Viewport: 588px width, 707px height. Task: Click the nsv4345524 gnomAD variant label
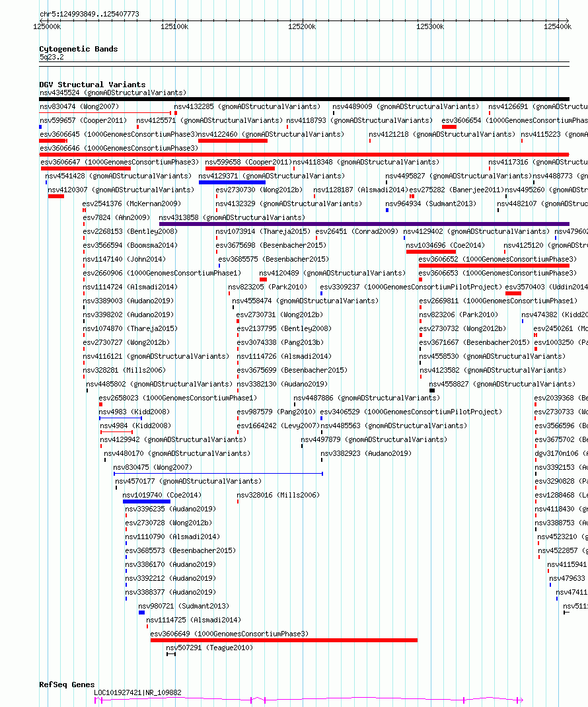point(113,93)
